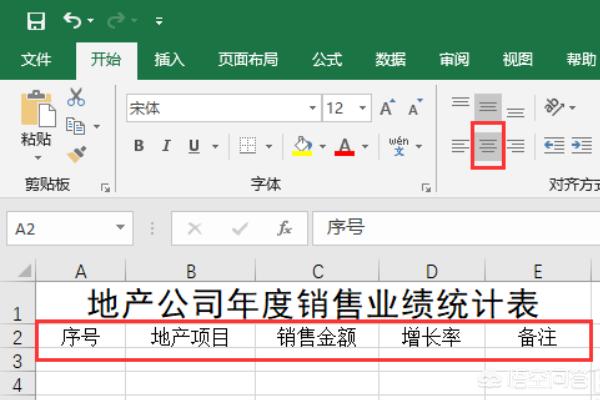Click the Name Box showing A2

click(60, 229)
